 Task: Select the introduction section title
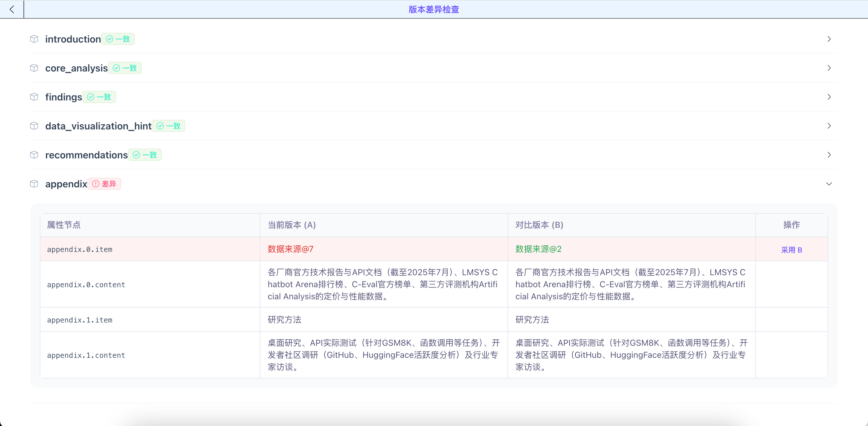pyautogui.click(x=73, y=39)
